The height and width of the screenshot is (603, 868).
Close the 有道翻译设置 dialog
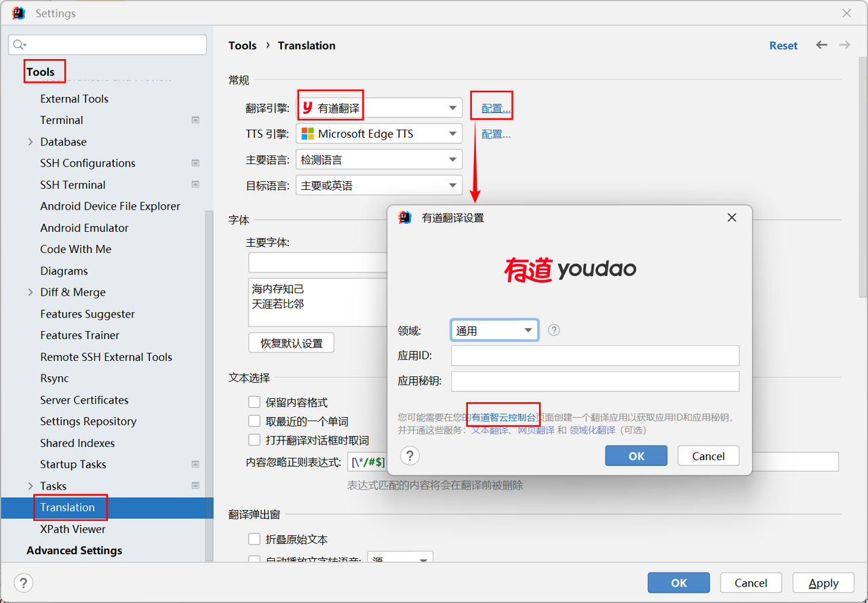click(x=732, y=218)
